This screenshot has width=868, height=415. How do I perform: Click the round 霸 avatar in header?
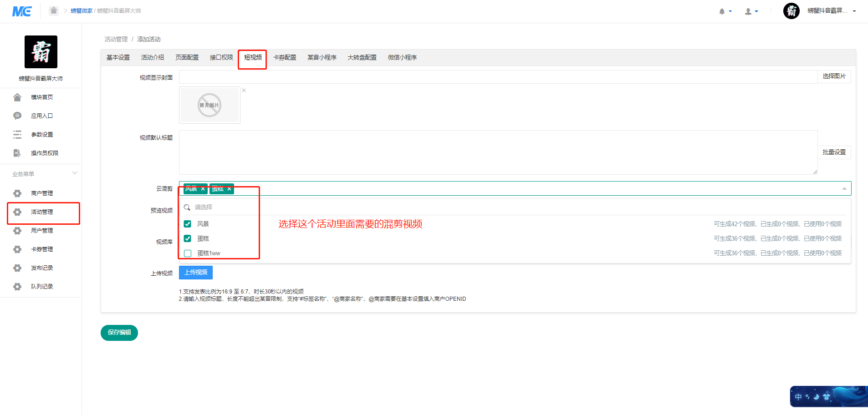coord(791,11)
